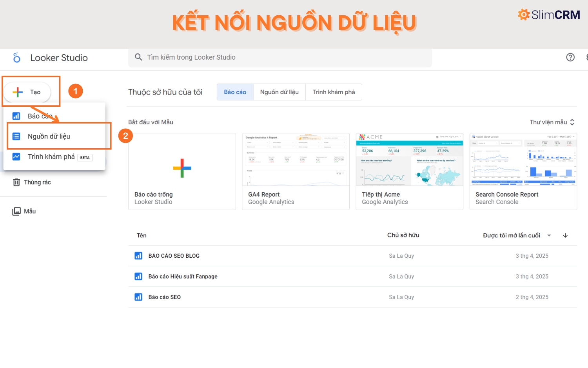Click owner Sa La Quy in BÁO CÁO SEO BLOG row
Screen dimensions: 588x368
coord(401,256)
